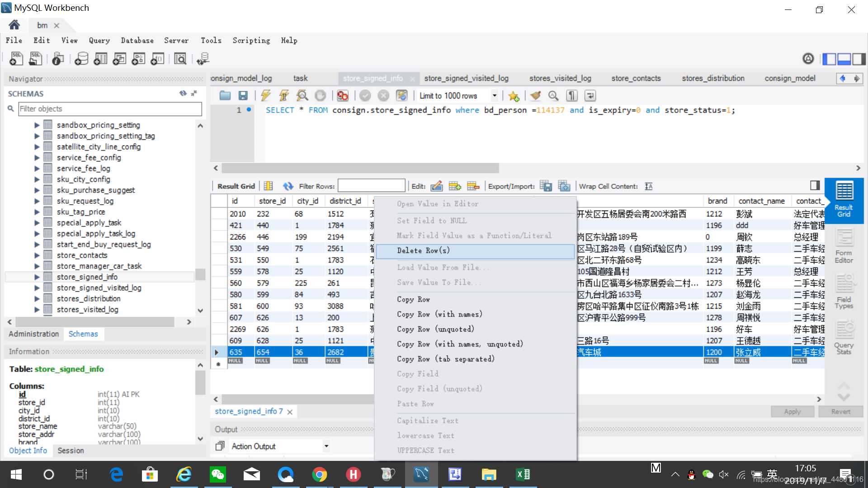The width and height of the screenshot is (868, 488).
Task: Click the beautify query broom icon
Action: (x=535, y=96)
